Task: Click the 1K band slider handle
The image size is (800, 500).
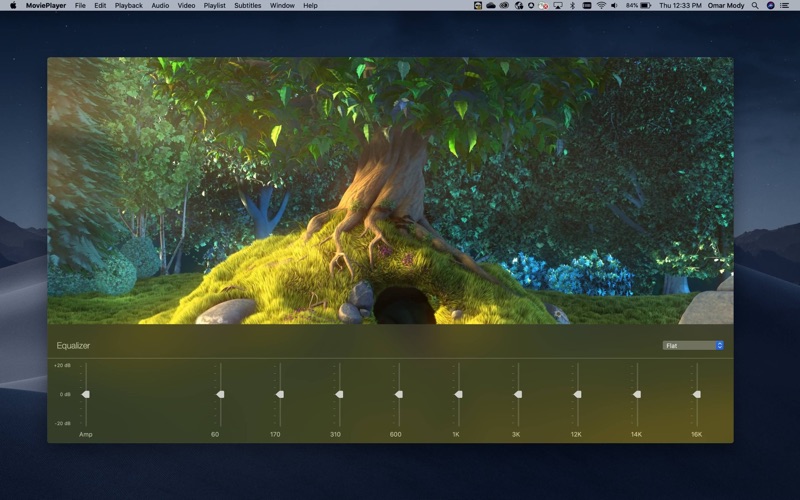Action: [458, 394]
